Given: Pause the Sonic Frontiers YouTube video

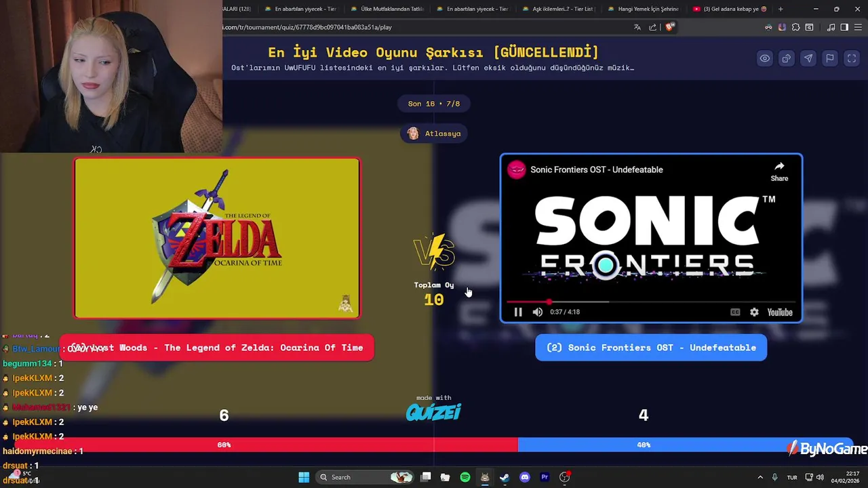Looking at the screenshot, I should 518,312.
